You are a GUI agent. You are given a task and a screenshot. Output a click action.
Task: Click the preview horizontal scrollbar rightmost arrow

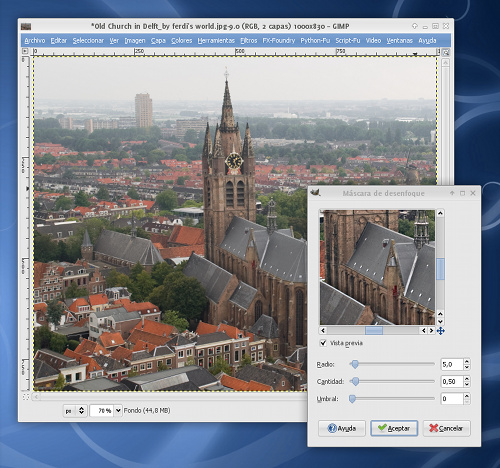click(x=431, y=330)
